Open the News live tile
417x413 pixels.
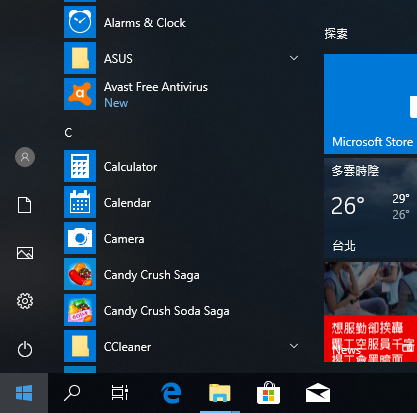click(370, 312)
